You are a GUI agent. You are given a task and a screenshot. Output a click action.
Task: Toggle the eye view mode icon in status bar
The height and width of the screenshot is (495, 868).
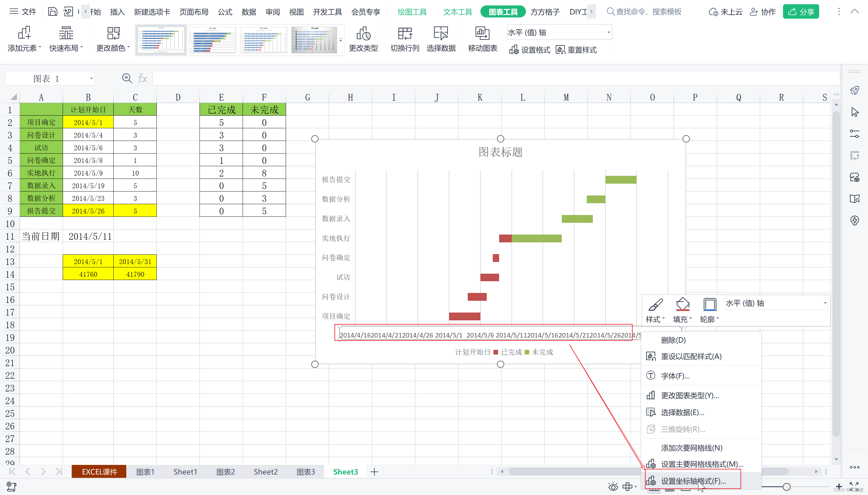[613, 487]
